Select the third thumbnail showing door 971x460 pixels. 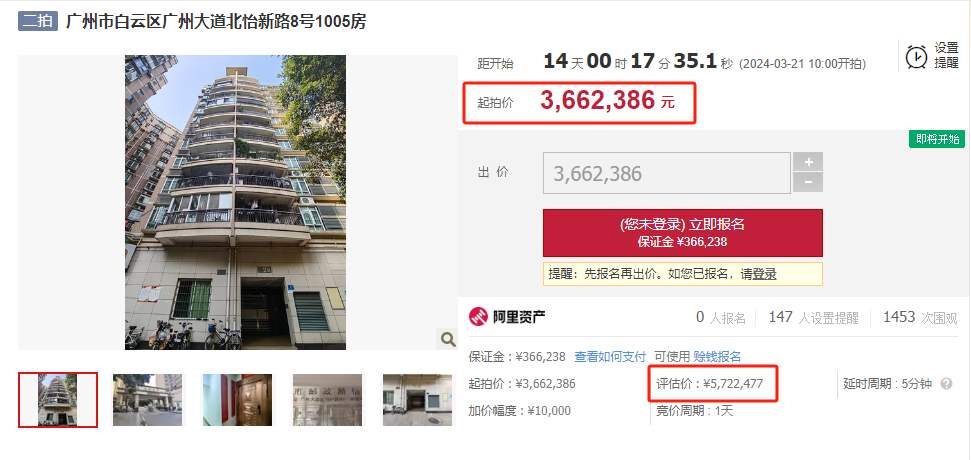(237, 400)
